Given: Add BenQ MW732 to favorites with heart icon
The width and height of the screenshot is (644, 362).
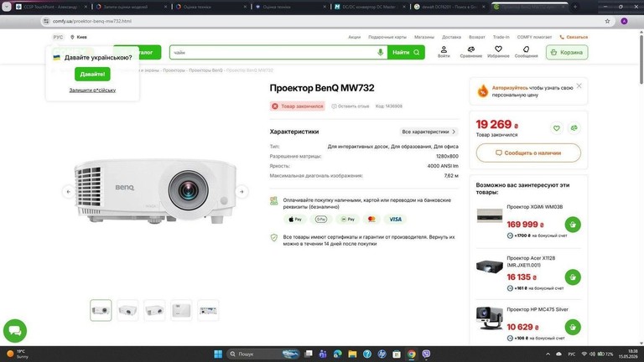Looking at the screenshot, I should (557, 128).
